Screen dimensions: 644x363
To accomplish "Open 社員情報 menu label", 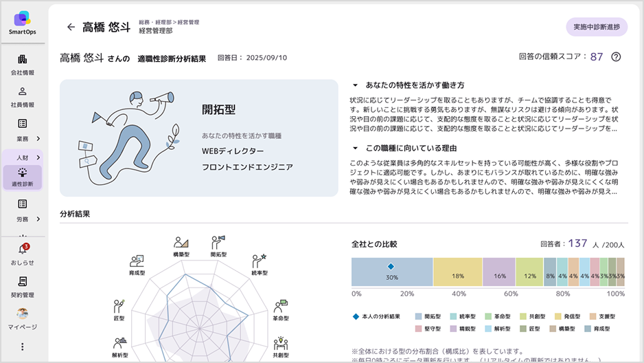I will (22, 104).
